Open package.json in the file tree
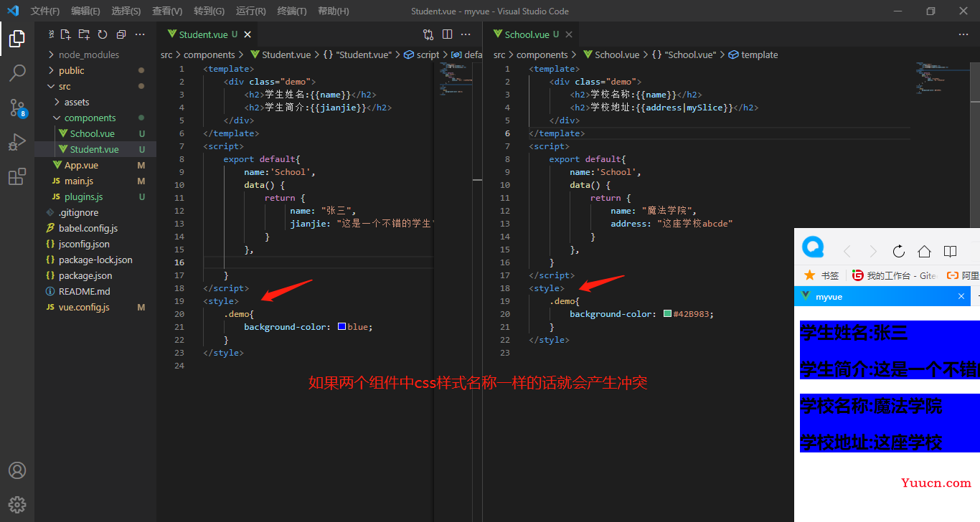Image resolution: width=980 pixels, height=522 pixels. [95, 275]
